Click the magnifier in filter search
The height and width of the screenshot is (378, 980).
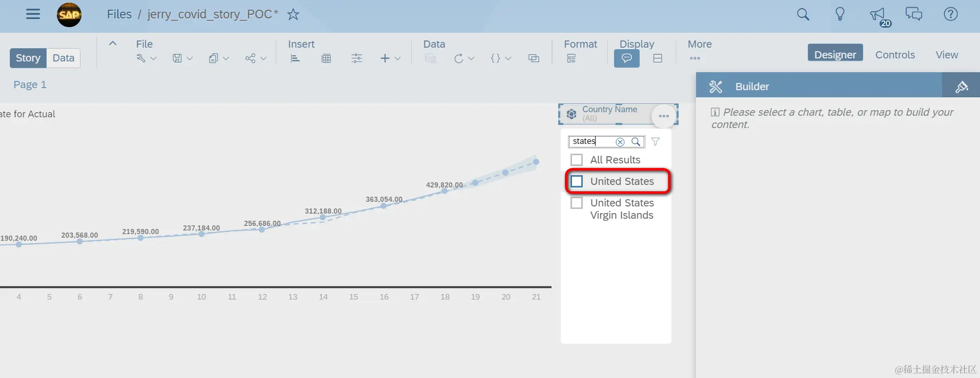[636, 142]
